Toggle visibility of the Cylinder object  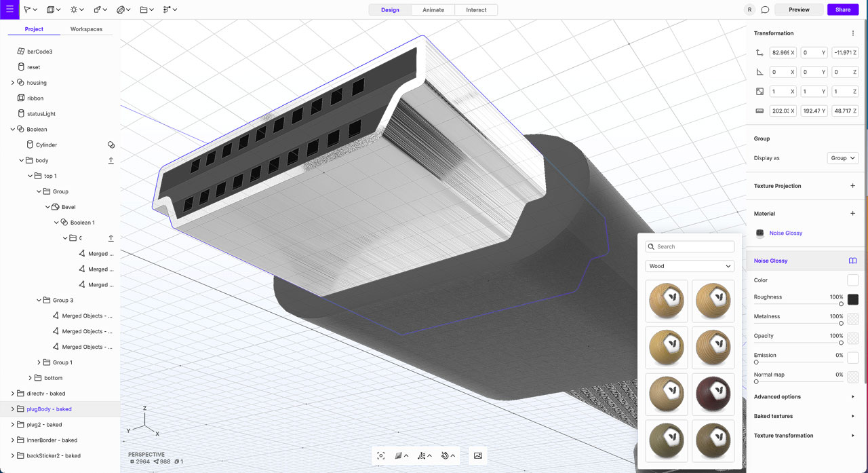click(111, 145)
